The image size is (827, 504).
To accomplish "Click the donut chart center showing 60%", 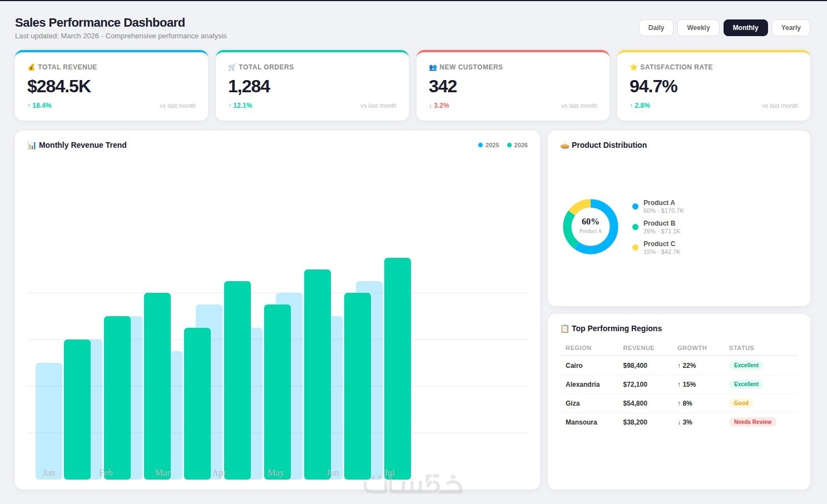I will tap(591, 226).
